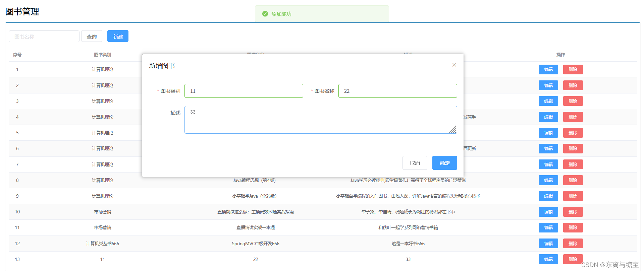Click 计算机类丛书666 category cell

tap(103, 244)
